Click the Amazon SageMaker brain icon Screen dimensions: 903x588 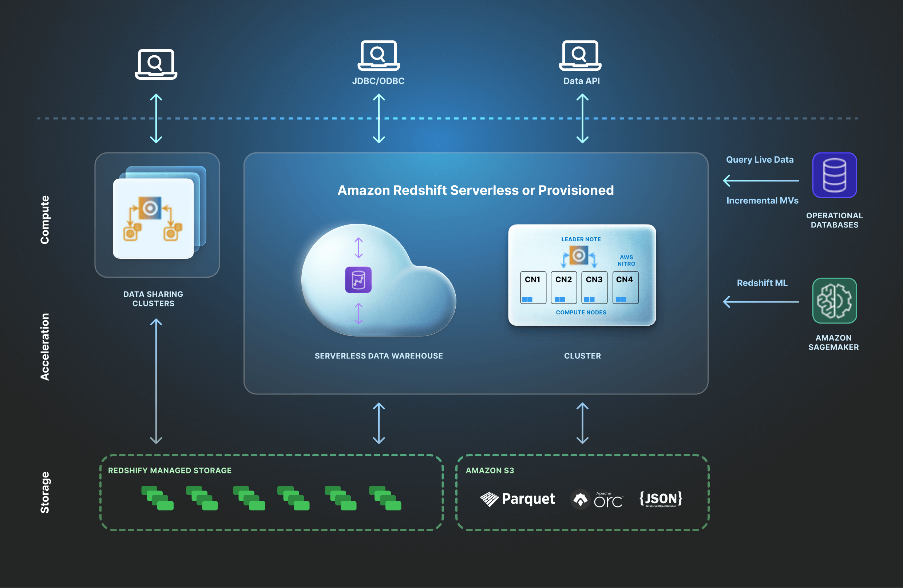click(x=834, y=301)
